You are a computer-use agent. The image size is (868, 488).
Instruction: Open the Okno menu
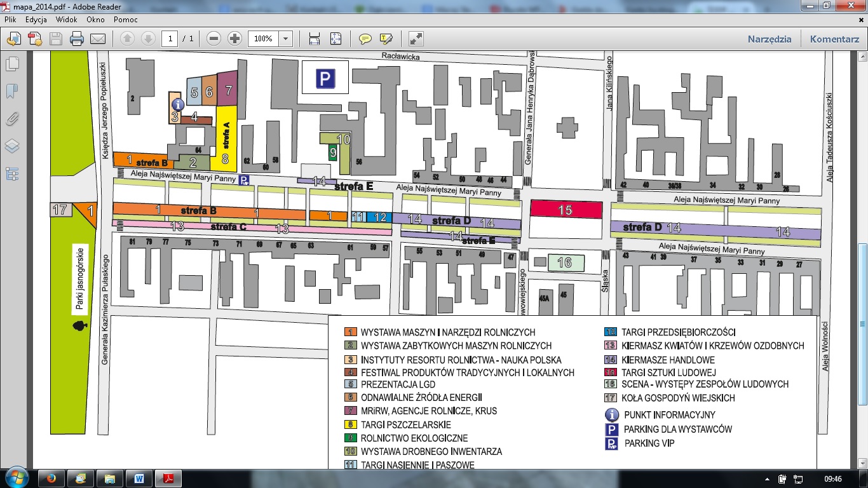point(95,20)
